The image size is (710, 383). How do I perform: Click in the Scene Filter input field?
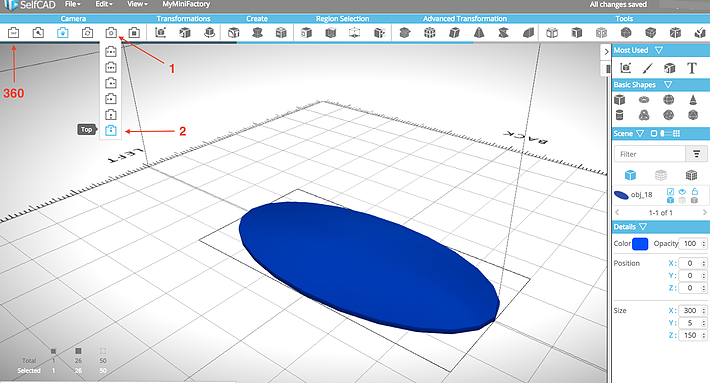point(650,154)
